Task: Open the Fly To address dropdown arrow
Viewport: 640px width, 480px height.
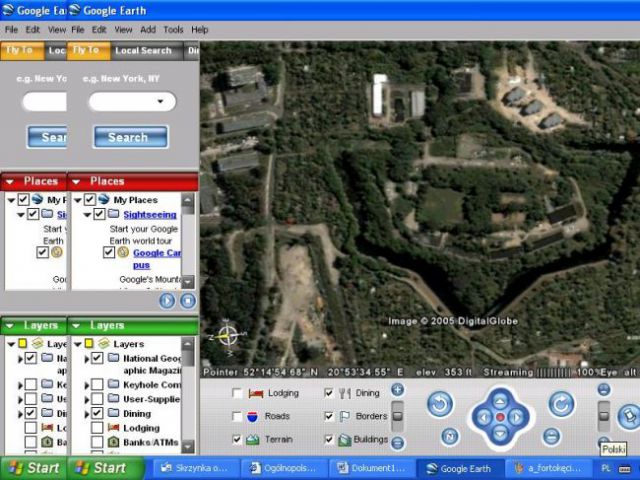Action: (160, 101)
